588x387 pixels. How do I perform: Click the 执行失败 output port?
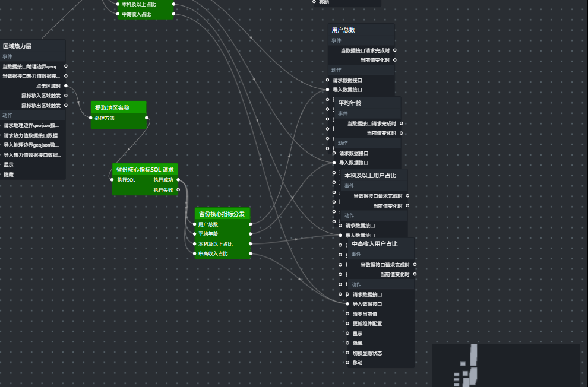point(178,189)
